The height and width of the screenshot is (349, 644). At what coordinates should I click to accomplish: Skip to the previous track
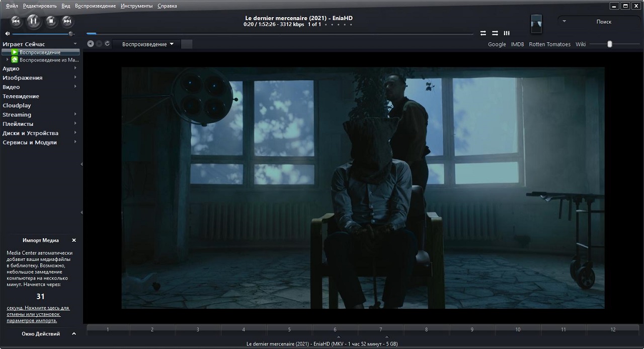(16, 21)
